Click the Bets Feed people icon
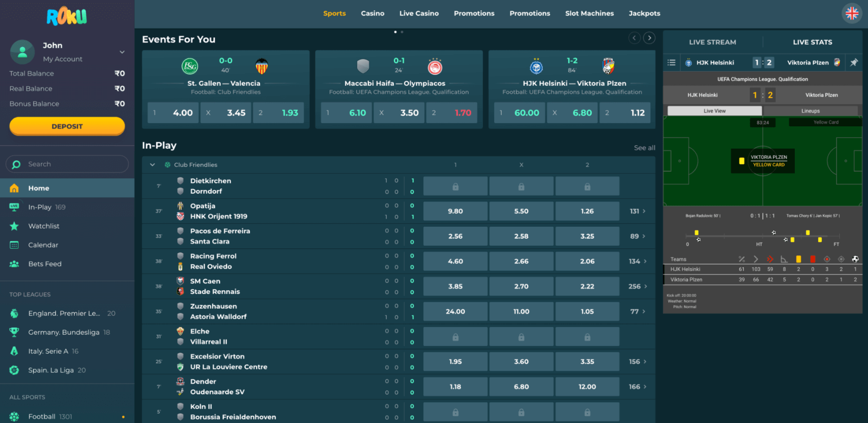 tap(14, 264)
